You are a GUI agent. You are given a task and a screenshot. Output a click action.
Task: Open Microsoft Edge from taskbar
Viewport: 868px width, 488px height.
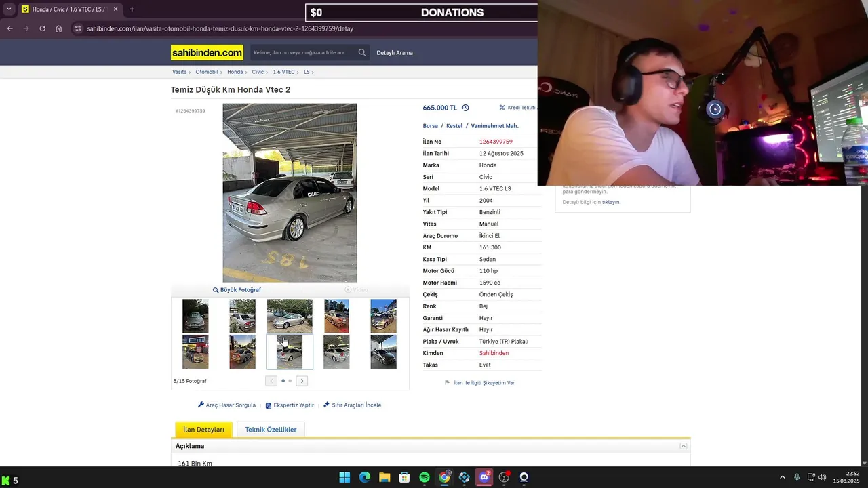tap(364, 477)
